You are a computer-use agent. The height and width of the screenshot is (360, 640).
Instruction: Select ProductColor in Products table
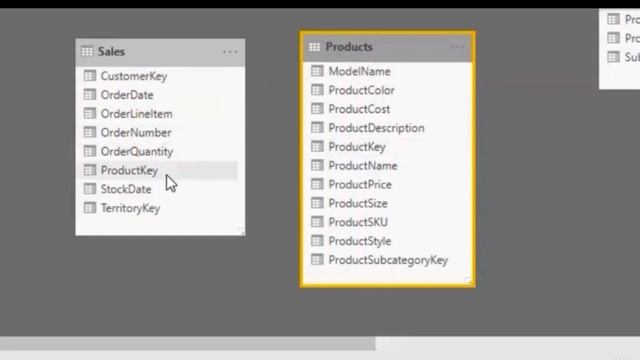[x=362, y=90]
